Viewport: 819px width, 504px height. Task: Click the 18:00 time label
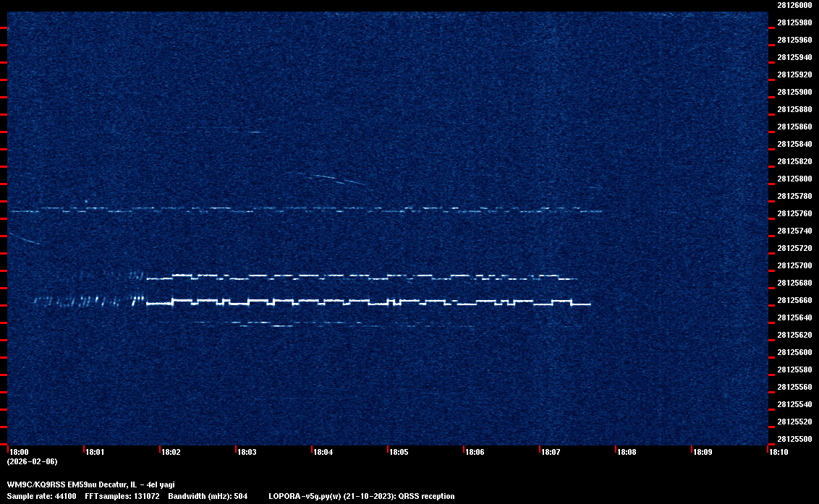19,452
